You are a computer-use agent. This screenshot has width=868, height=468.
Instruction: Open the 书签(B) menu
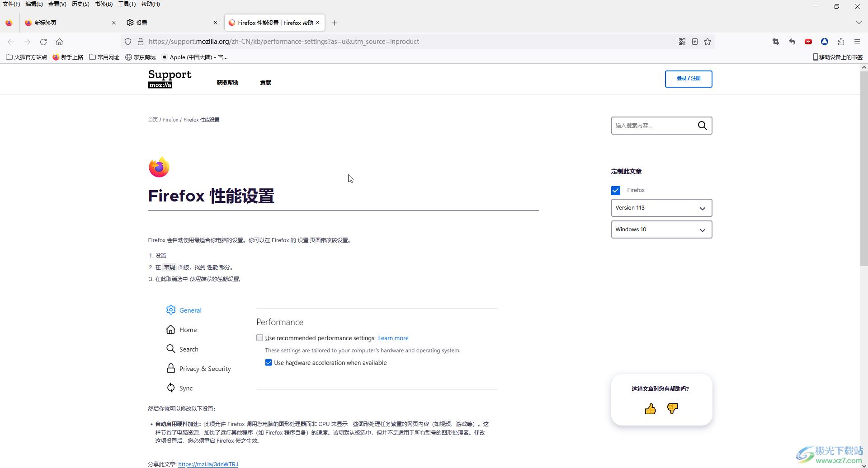(104, 4)
